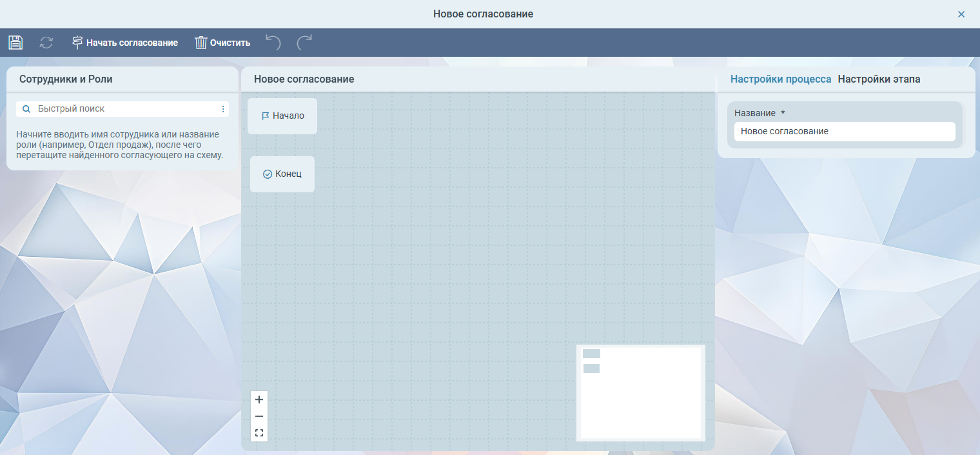Click the undo arrow icon
Viewport: 980px width, 455px height.
pos(273,43)
